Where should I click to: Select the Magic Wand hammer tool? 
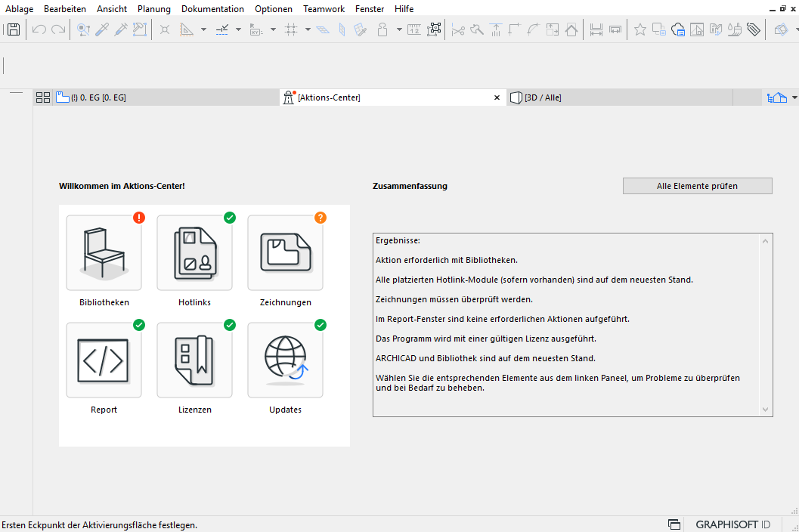(x=140, y=29)
